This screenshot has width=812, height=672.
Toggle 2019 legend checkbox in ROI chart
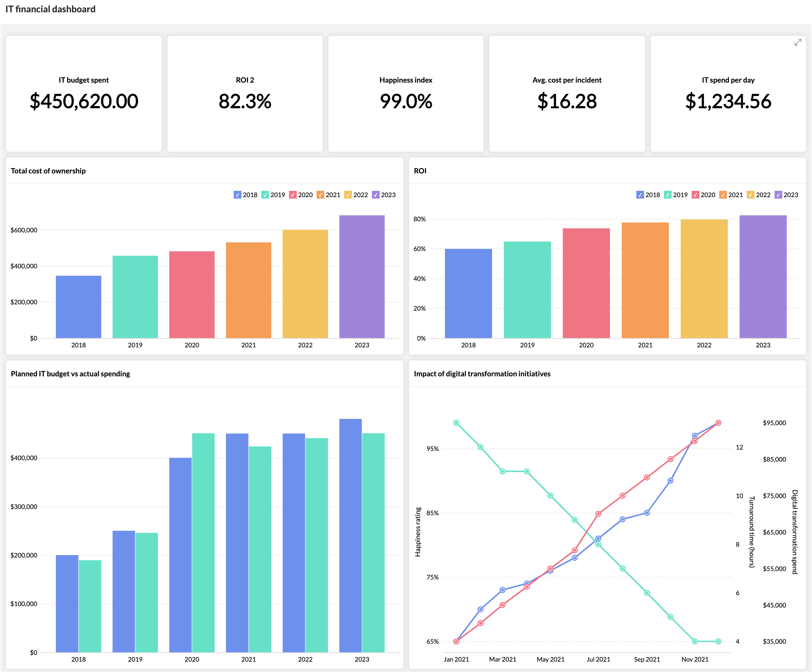click(x=667, y=195)
